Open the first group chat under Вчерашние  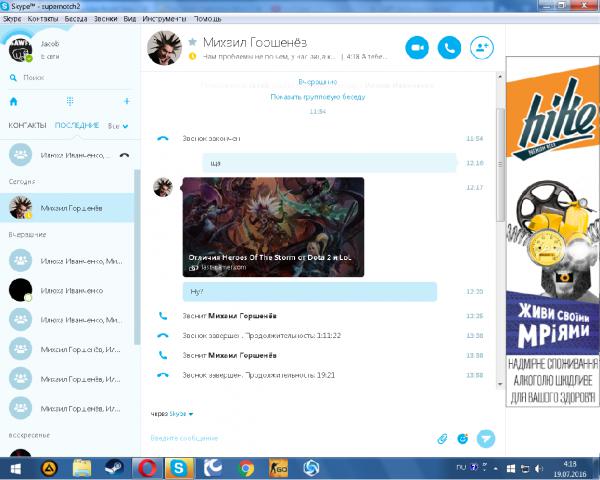[67, 261]
